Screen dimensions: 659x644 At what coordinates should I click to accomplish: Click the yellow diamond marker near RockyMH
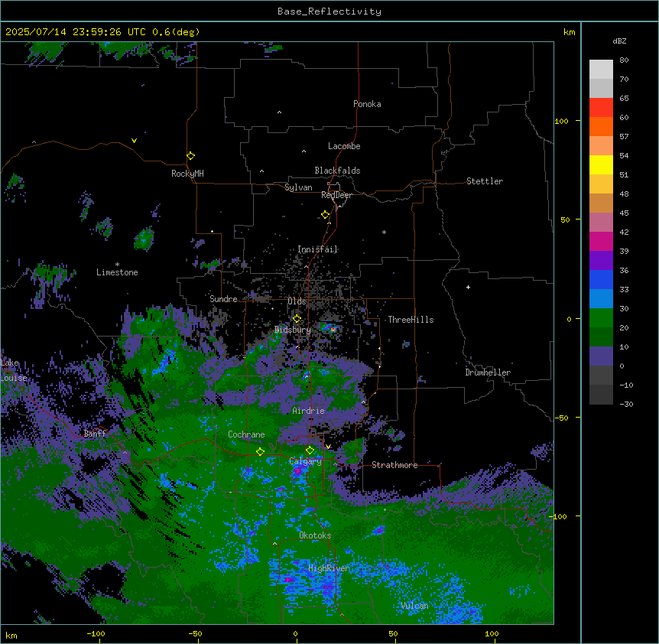[190, 156]
